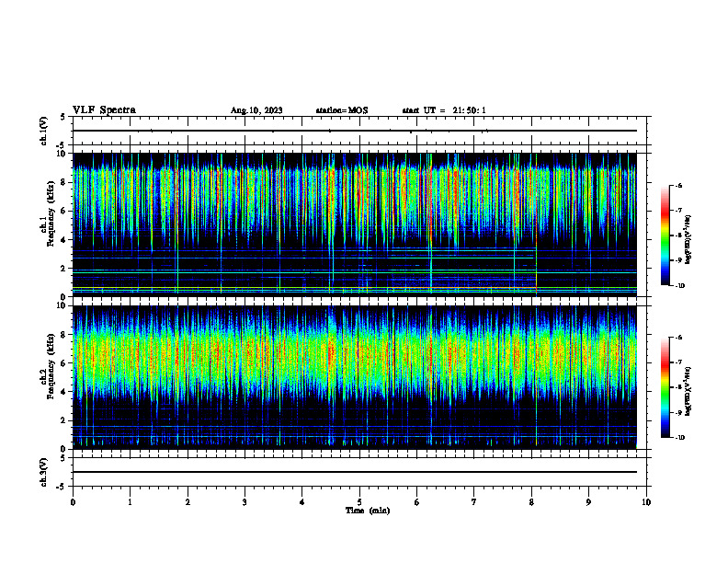Click time axis tick label "9"
This screenshot has width=728, height=563.
tap(588, 502)
